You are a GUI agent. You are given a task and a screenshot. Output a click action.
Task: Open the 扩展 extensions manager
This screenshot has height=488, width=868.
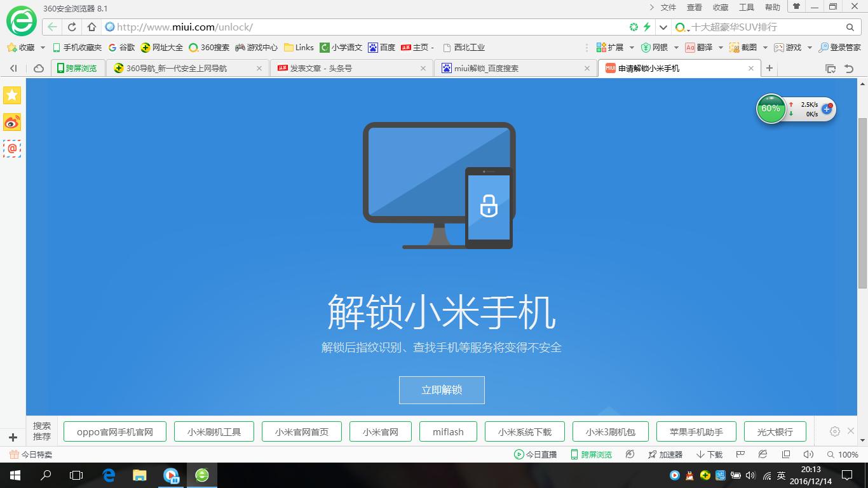coord(609,47)
